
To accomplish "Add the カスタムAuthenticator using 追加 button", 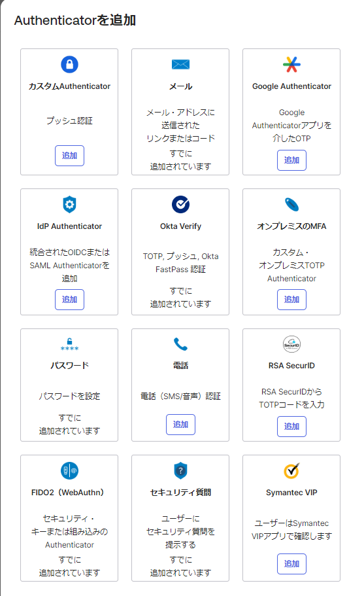I will coord(69,156).
